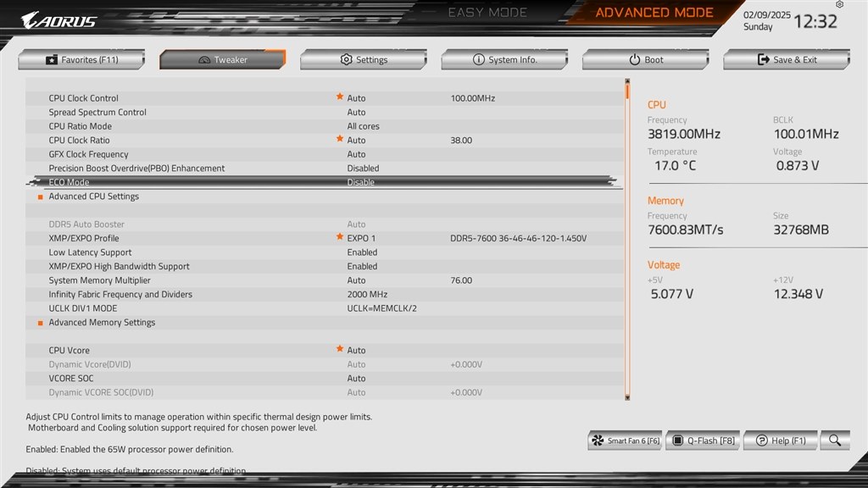Open the Save & Exit tab

(787, 60)
